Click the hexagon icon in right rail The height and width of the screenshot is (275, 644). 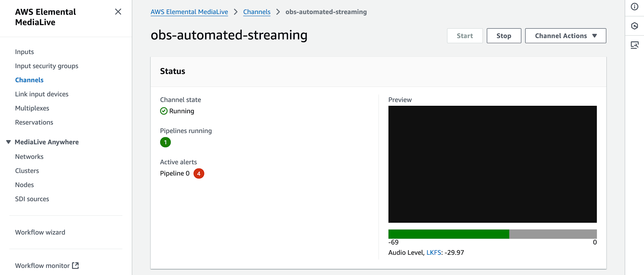point(634,26)
